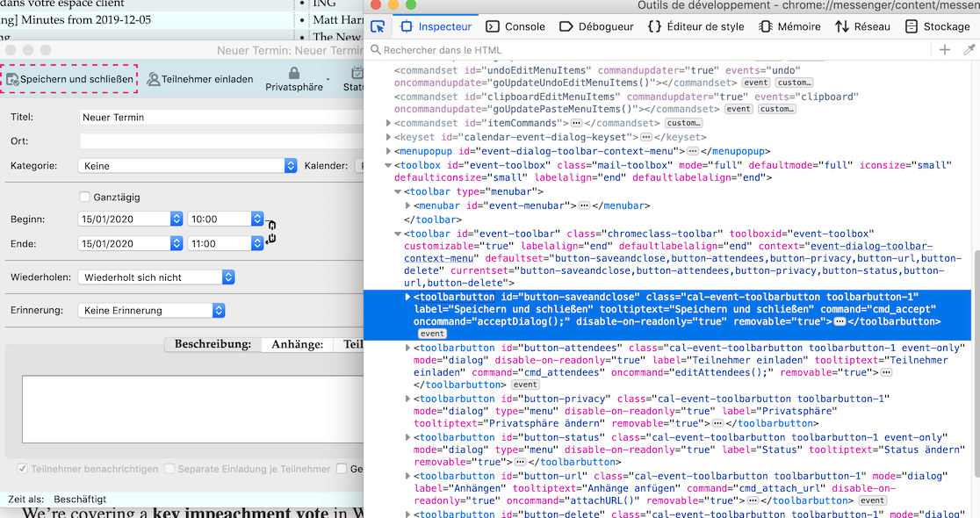Open the Kategorie dropdown

click(x=188, y=165)
